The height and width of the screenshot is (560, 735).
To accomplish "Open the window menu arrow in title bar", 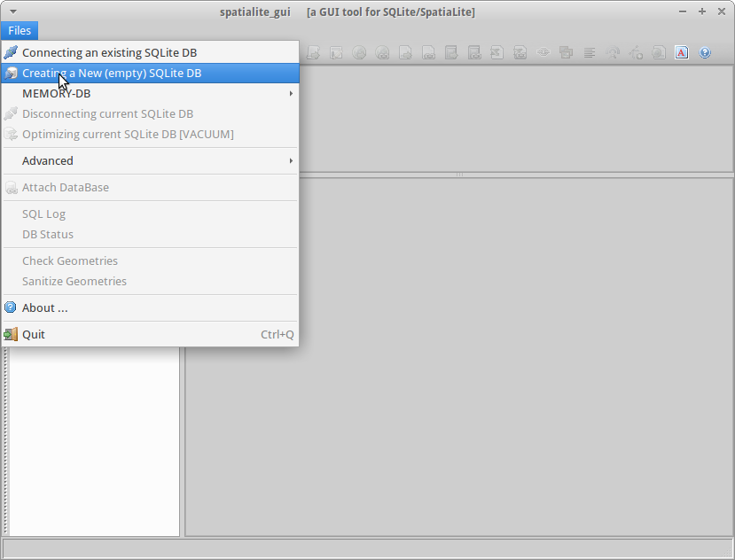I will point(13,12).
